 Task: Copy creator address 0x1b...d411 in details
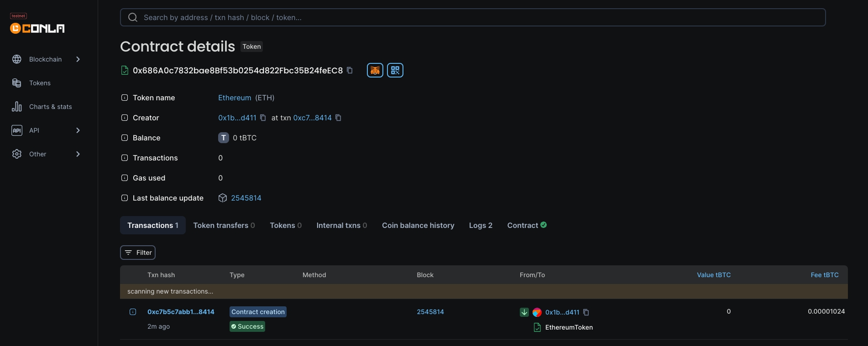click(263, 118)
